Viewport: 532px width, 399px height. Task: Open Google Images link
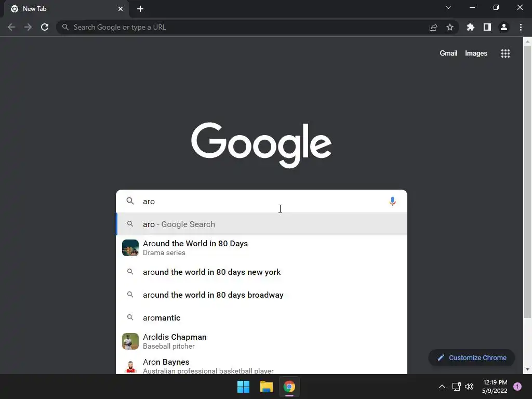476,54
